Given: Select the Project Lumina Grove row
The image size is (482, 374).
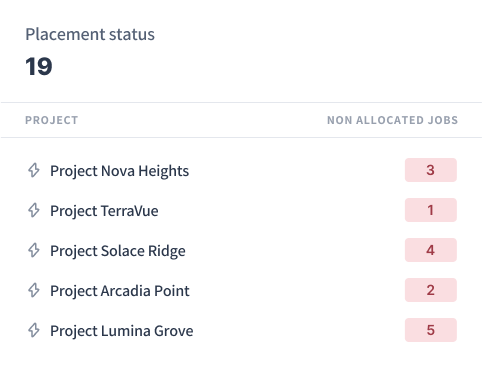Looking at the screenshot, I should click(x=241, y=330).
